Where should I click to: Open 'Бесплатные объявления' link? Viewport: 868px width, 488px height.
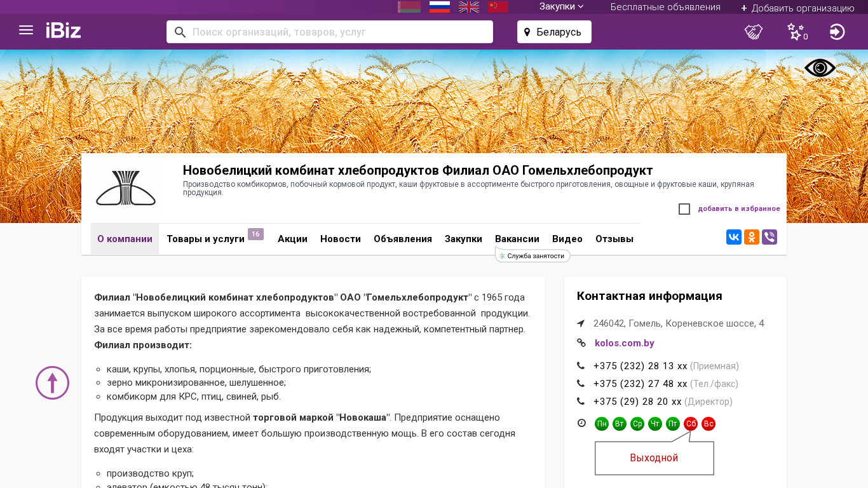(665, 7)
